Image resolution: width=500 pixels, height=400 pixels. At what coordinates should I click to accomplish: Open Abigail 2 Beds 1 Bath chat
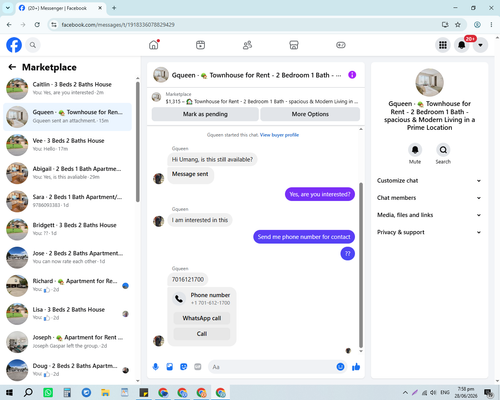coord(67,173)
